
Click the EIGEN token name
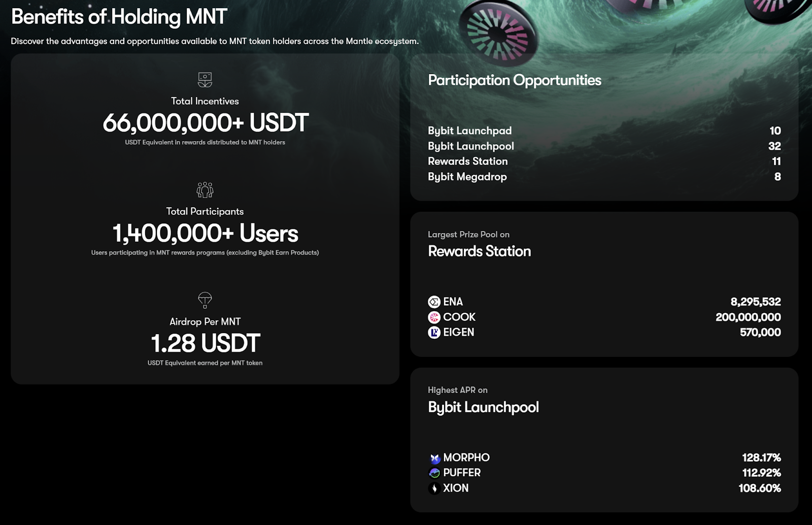pyautogui.click(x=458, y=333)
